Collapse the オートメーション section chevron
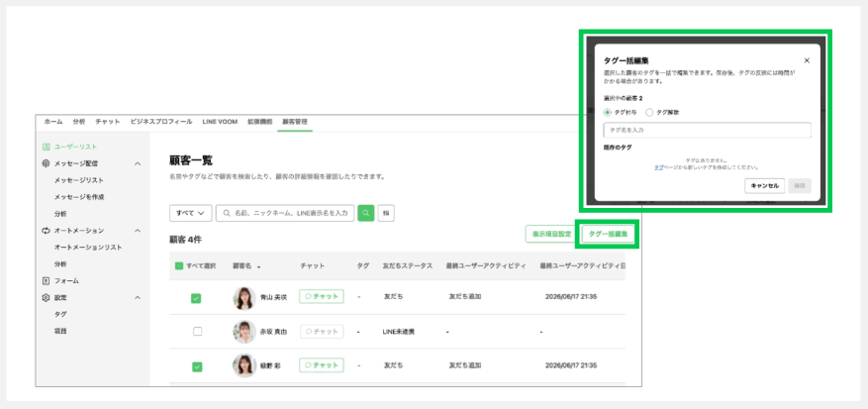Screen dimensions: 868x409 coord(138,231)
